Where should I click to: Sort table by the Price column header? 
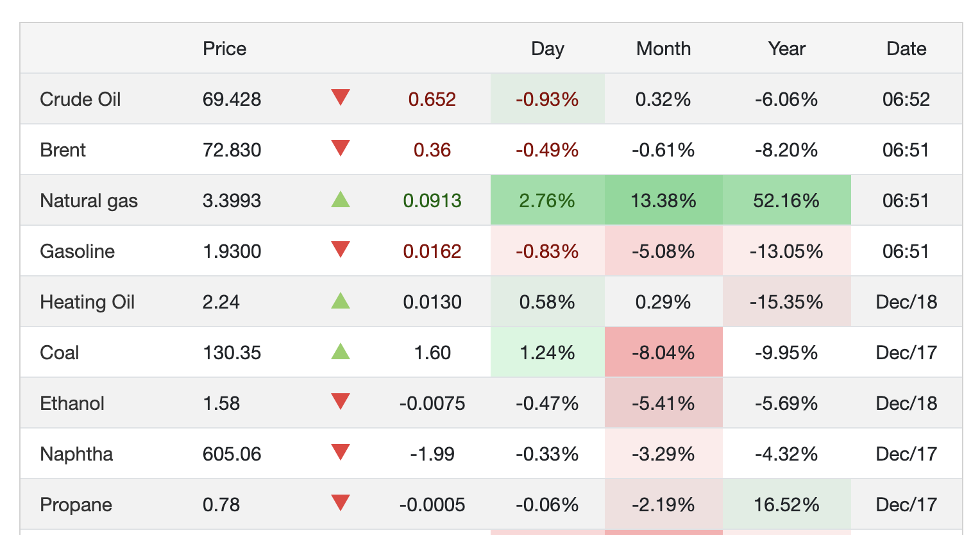pos(224,49)
